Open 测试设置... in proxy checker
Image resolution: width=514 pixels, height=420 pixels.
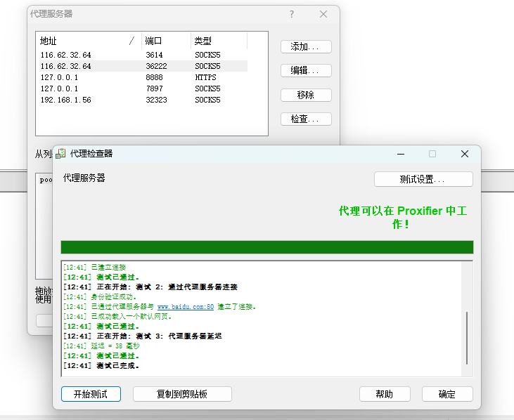pyautogui.click(x=423, y=179)
